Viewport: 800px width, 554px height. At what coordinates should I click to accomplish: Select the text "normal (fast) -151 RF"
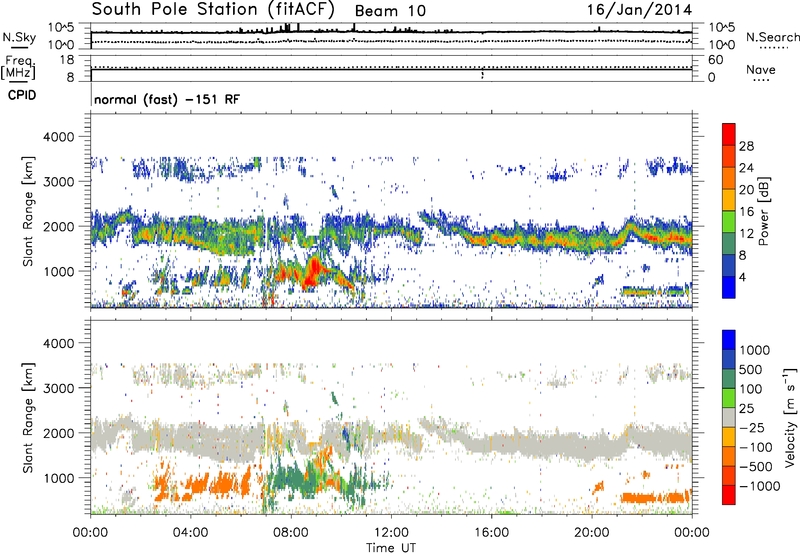167,99
